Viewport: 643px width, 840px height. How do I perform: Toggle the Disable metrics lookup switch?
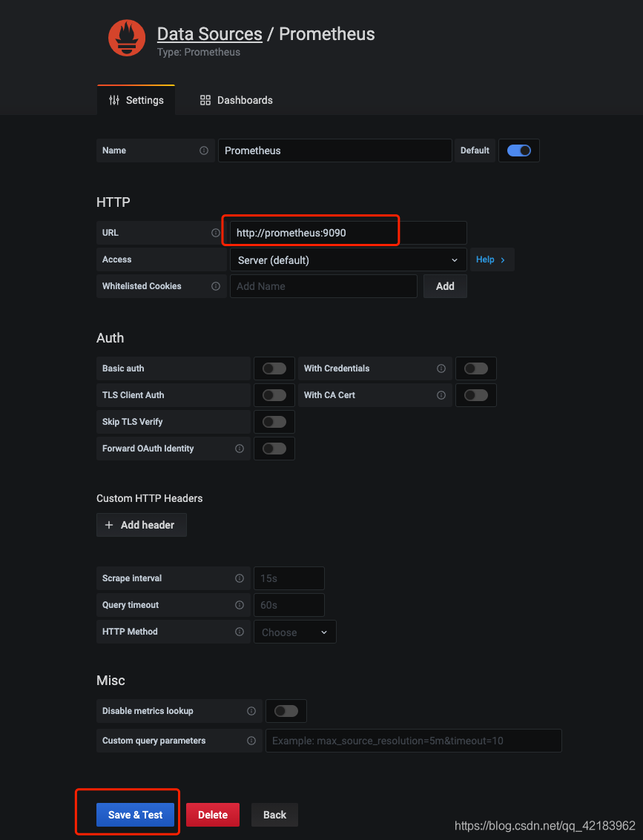click(286, 711)
